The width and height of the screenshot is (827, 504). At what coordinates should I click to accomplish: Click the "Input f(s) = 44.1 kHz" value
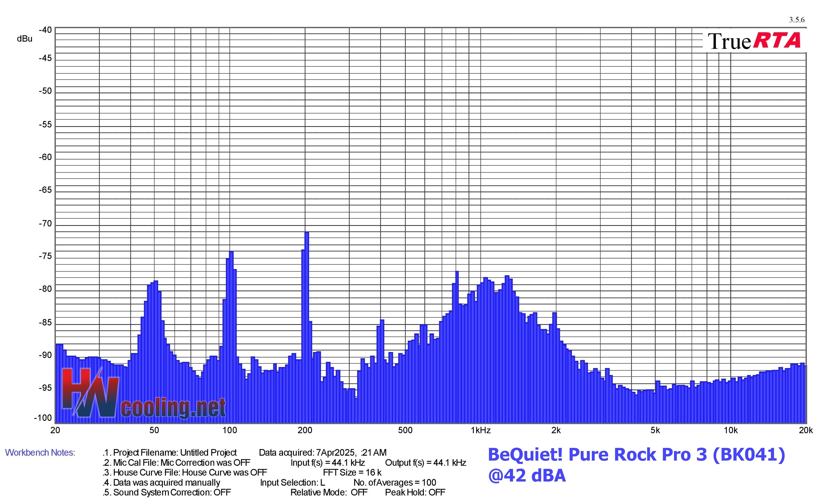tap(328, 463)
